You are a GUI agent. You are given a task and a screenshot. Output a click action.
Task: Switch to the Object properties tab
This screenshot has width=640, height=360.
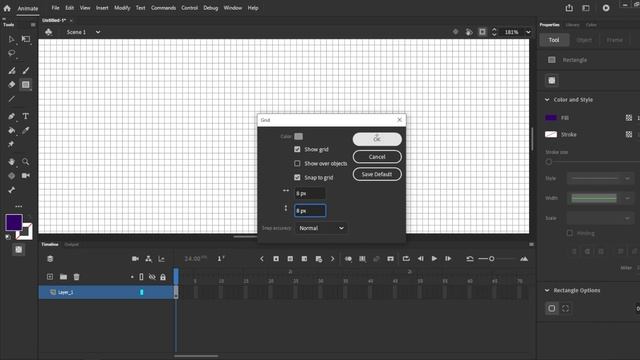(584, 40)
